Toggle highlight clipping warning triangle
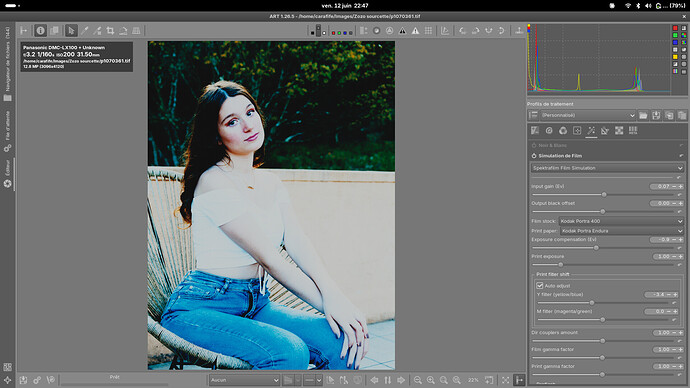The image size is (690, 388). (x=415, y=30)
